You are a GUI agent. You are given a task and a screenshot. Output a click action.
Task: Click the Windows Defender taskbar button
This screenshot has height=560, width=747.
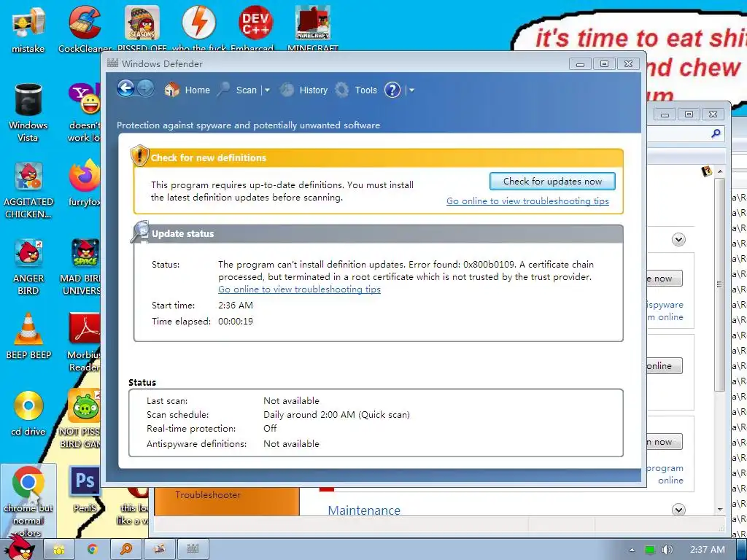(193, 549)
